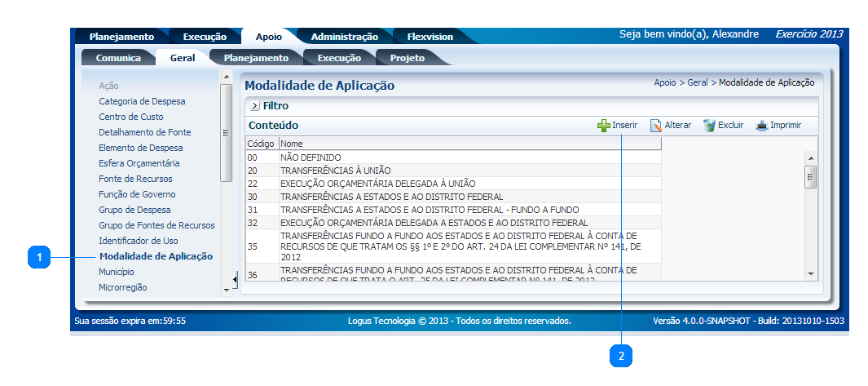Click the green plus Inserir icon
868x386 pixels.
[x=603, y=126]
